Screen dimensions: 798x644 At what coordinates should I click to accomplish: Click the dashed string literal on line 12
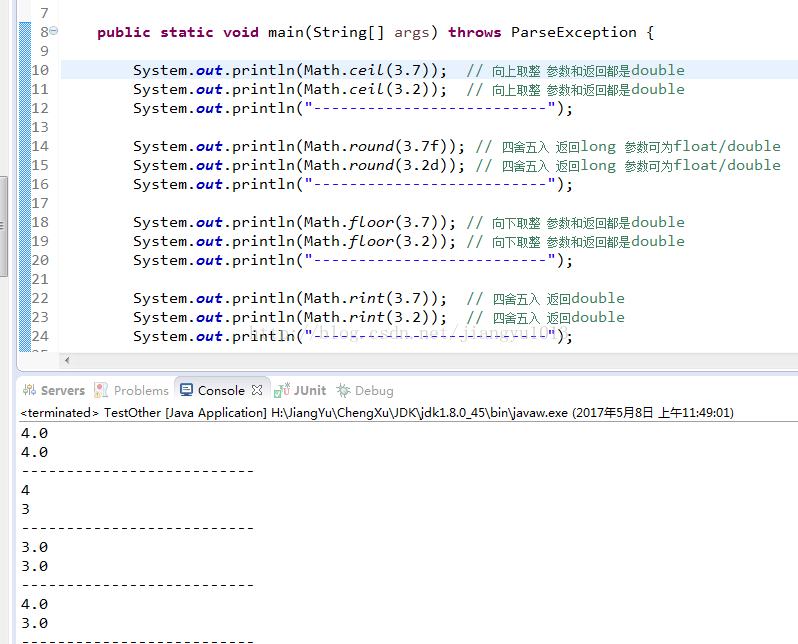[x=430, y=108]
